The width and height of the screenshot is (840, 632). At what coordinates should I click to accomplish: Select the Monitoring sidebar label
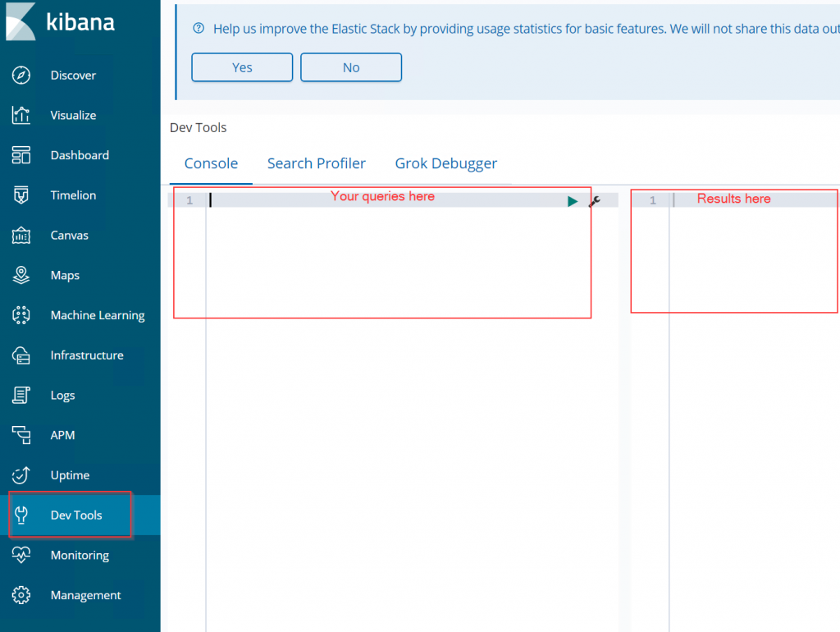point(80,556)
